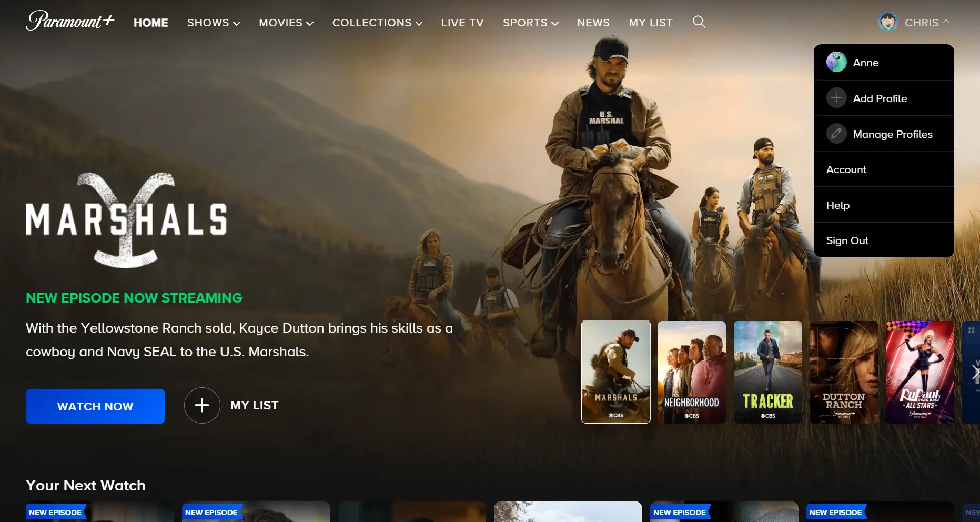Expand the Shows dropdown menu
Screen dimensions: 980x522
tap(214, 23)
